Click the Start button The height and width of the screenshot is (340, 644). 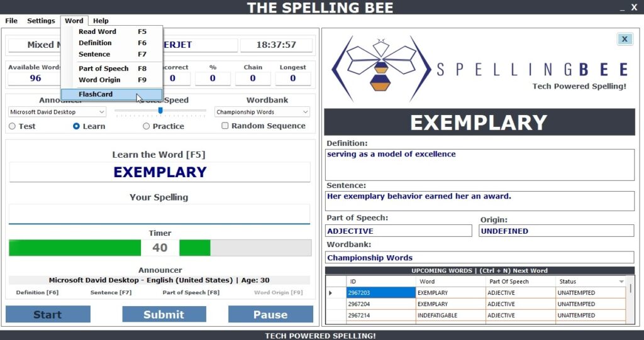[x=48, y=314]
